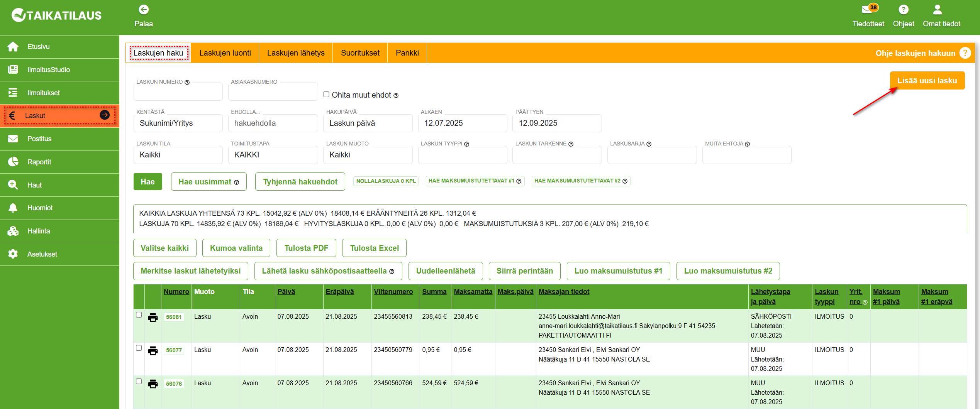Image resolution: width=980 pixels, height=409 pixels.
Task: Click the hakuehdolla input field
Action: [x=273, y=123]
